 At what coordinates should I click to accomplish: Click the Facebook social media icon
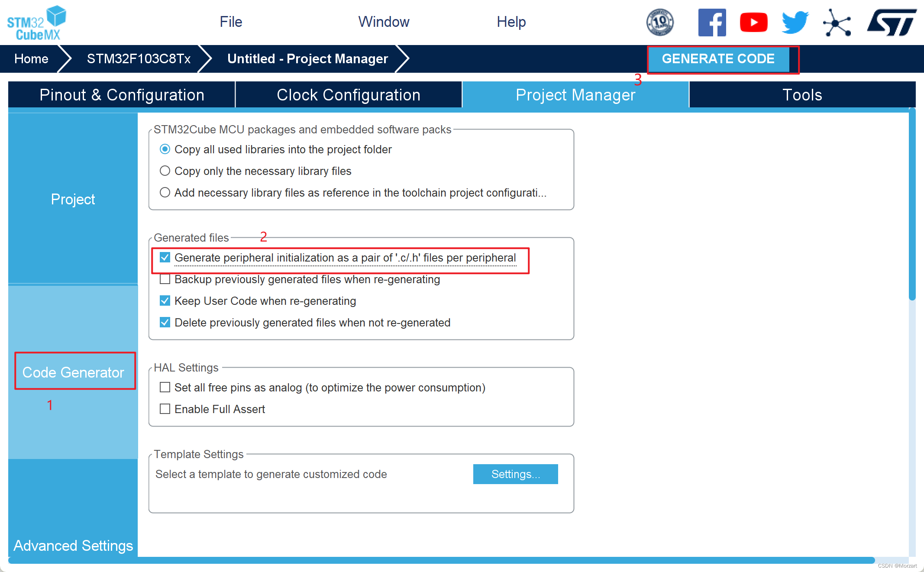click(x=711, y=23)
